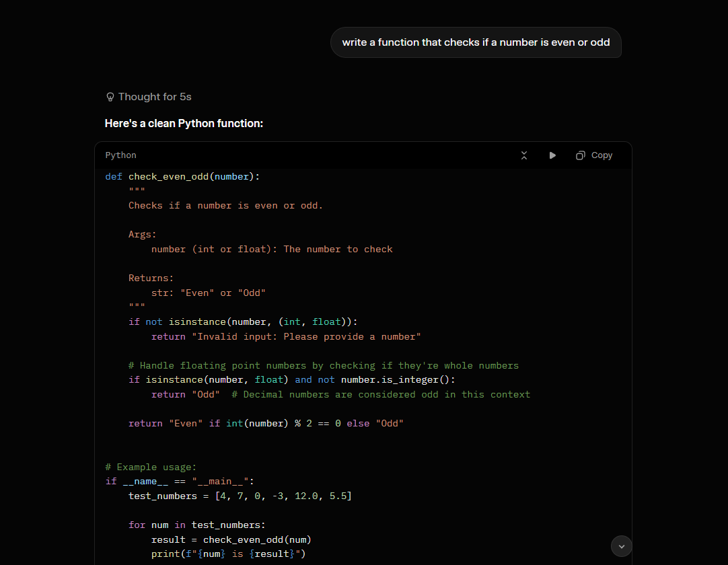Screen dimensions: 728x565
Task: Click the "for num in test_numbers" line
Action: (x=197, y=525)
